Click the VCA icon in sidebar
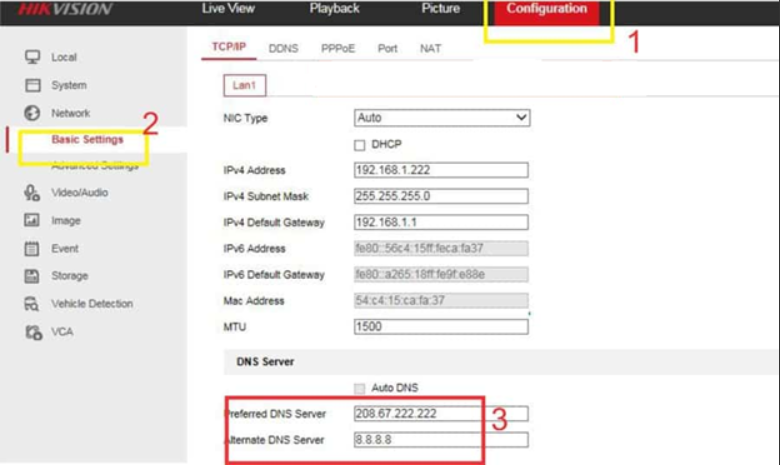782x465 pixels. point(31,331)
